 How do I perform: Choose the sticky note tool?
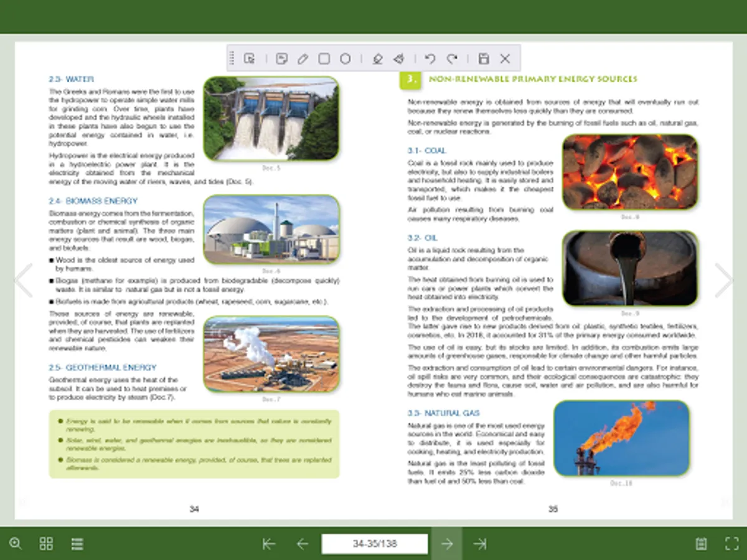281,58
